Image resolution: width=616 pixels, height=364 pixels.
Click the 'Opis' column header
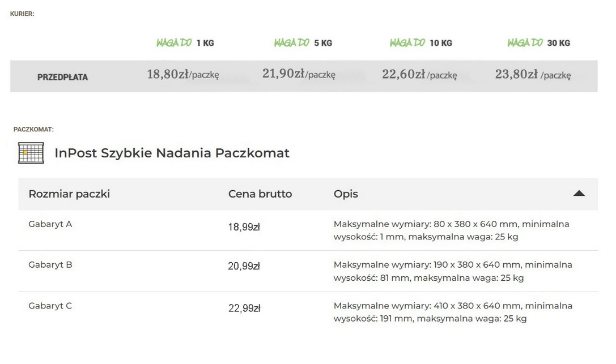346,194
